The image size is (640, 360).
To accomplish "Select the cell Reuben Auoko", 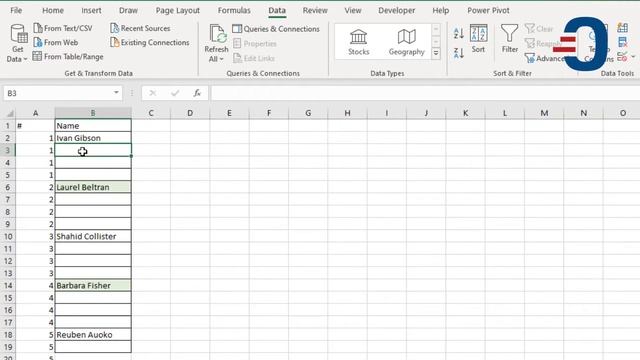I will pyautogui.click(x=93, y=335).
